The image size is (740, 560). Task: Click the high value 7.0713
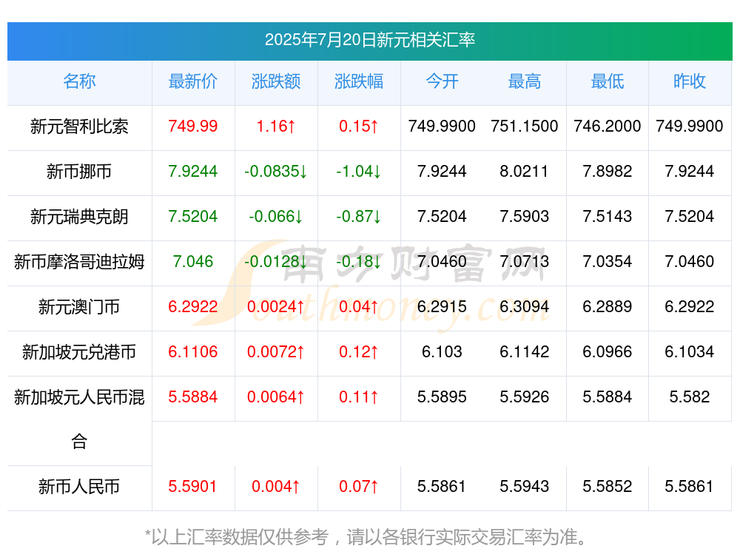525,261
